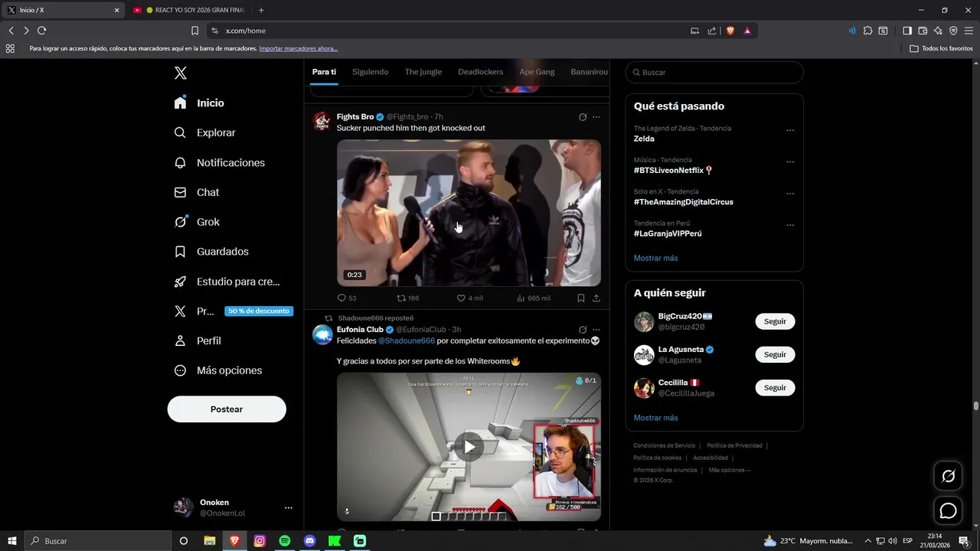Click Mostrar más under A quién seguir
The width and height of the screenshot is (980, 551).
coord(655,418)
